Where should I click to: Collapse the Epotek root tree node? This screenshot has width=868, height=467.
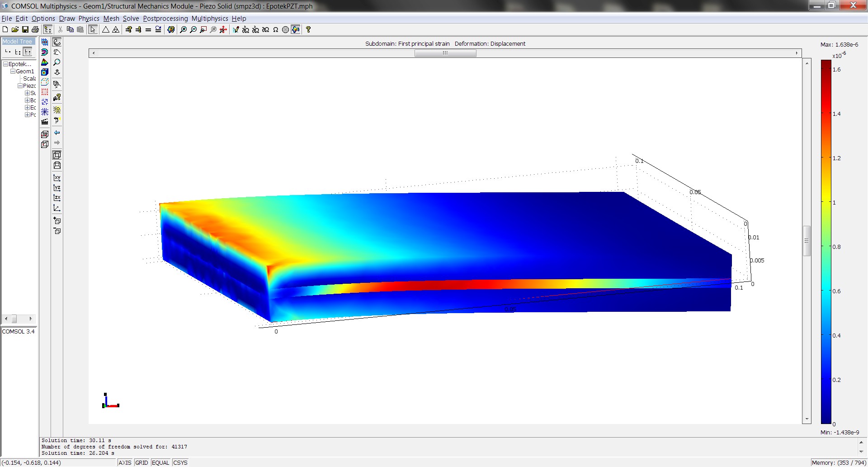pos(6,64)
